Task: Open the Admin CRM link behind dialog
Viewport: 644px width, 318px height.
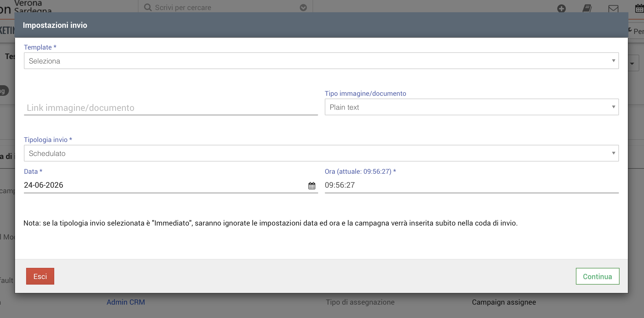Action: (126, 302)
